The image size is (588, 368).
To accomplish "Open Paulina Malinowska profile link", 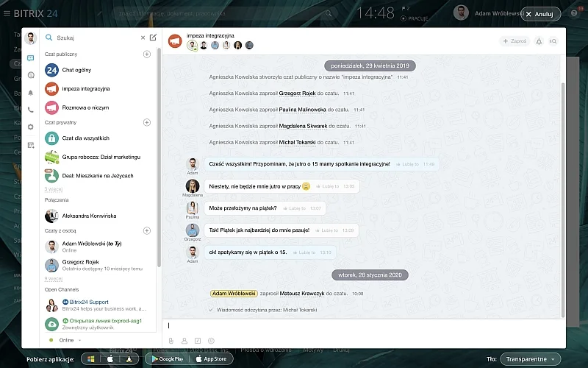I will coord(303,110).
